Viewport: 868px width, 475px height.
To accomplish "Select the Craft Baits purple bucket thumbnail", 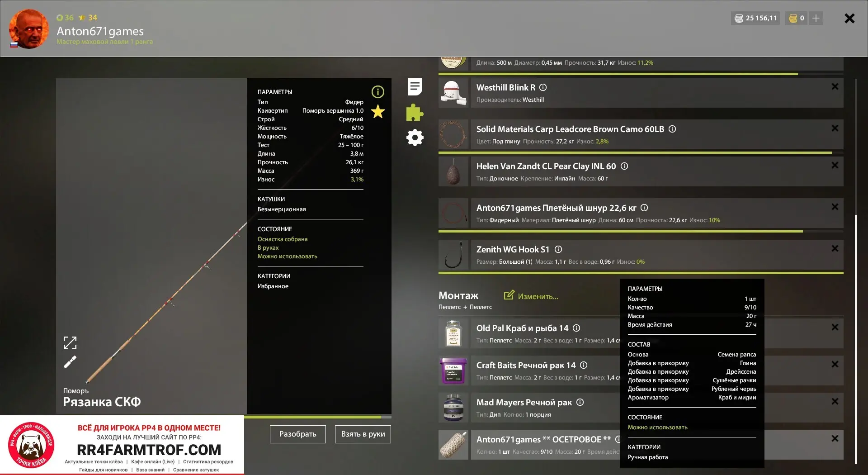I will click(453, 370).
